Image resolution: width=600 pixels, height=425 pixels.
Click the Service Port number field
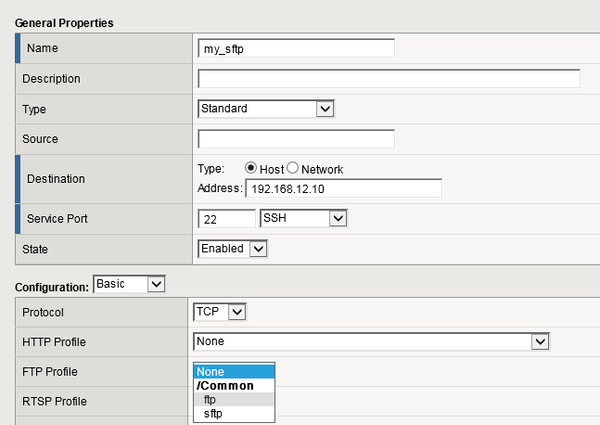[x=227, y=218]
